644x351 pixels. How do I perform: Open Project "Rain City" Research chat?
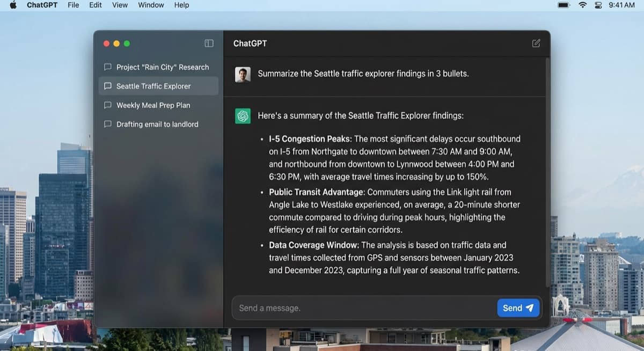click(162, 67)
